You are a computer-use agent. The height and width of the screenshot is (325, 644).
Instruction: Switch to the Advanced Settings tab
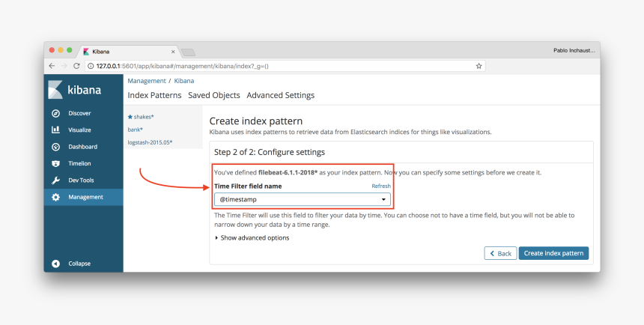click(x=281, y=95)
